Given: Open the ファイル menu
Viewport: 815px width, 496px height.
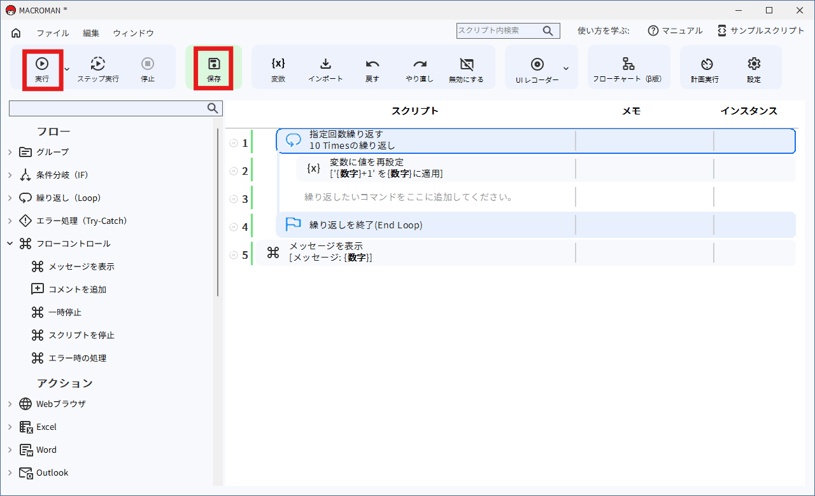Looking at the screenshot, I should click(52, 33).
